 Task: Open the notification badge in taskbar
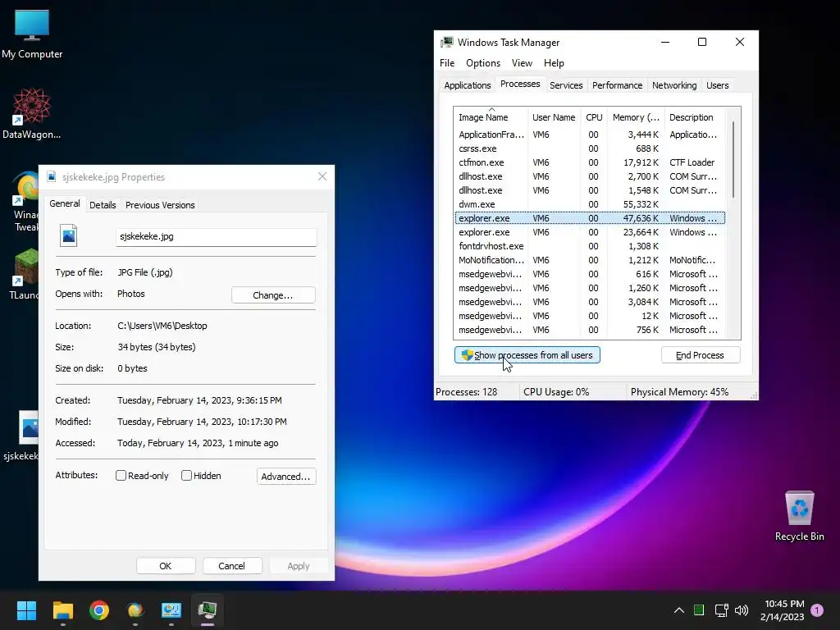point(817,610)
